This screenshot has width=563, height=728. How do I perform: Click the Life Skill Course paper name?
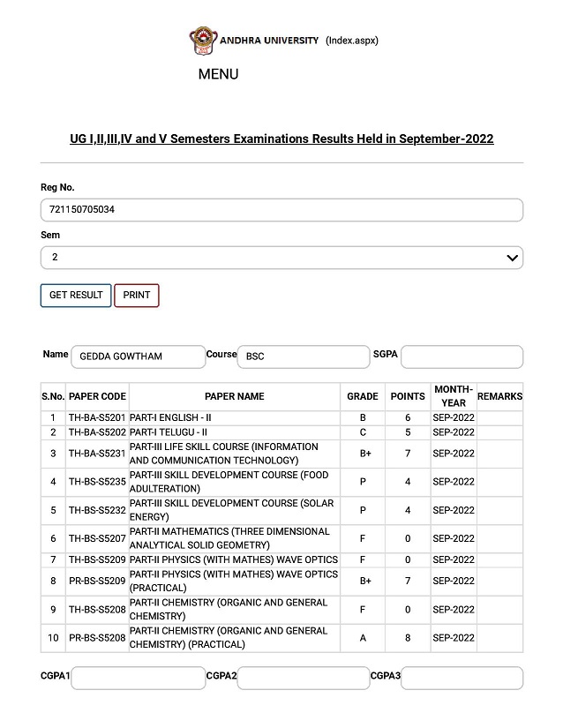click(224, 454)
